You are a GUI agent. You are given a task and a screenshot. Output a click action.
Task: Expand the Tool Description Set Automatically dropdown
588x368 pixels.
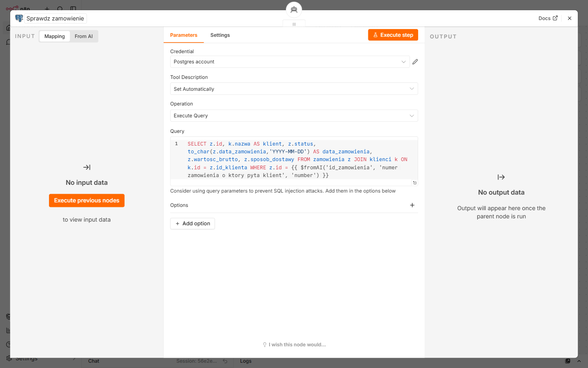294,89
